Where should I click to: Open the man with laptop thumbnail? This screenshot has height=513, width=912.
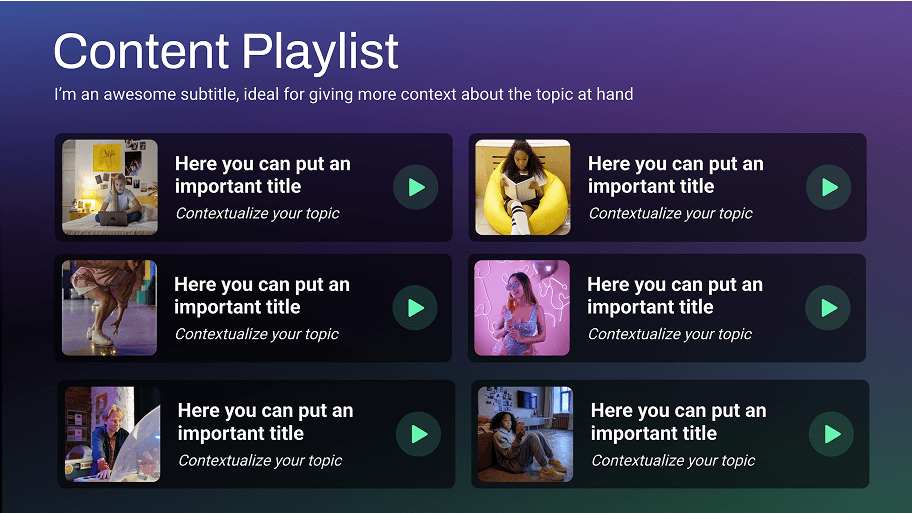pyautogui.click(x=110, y=187)
